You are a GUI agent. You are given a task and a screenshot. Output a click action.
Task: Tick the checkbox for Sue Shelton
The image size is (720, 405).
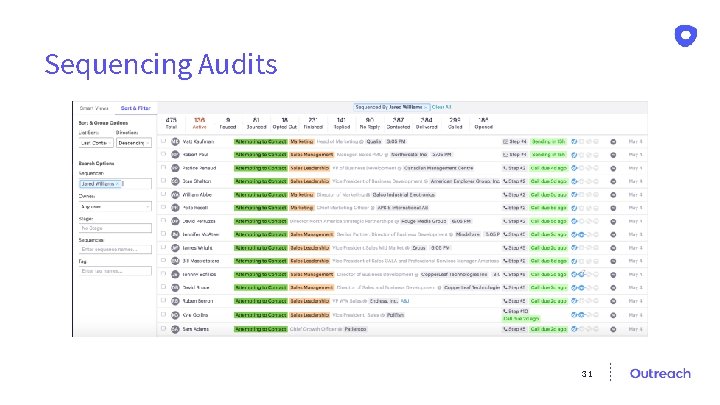pos(163,181)
